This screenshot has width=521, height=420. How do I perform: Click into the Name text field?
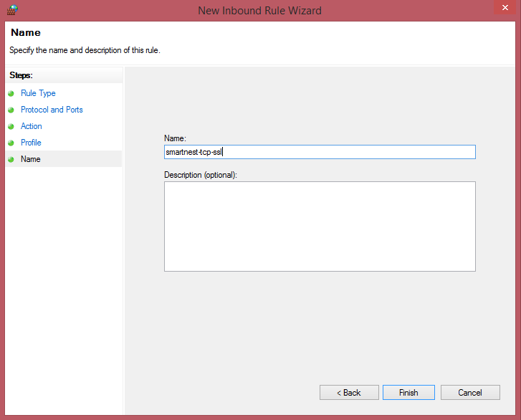[x=320, y=152]
